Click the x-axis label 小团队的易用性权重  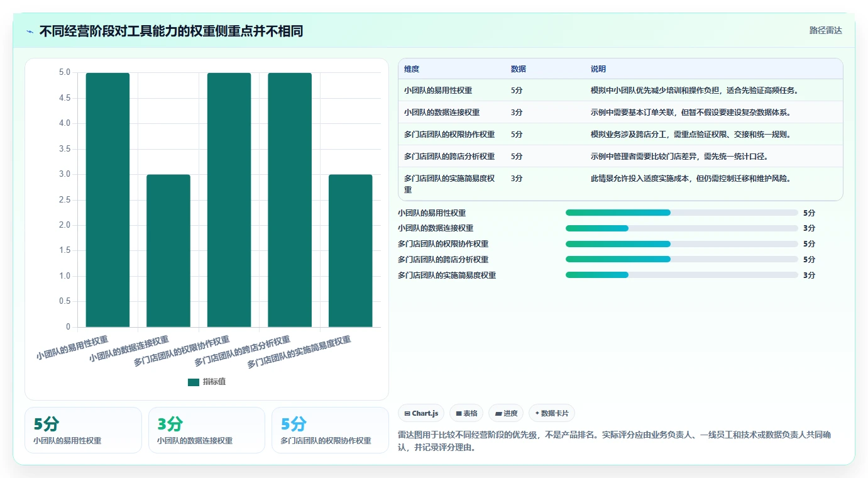[72, 347]
